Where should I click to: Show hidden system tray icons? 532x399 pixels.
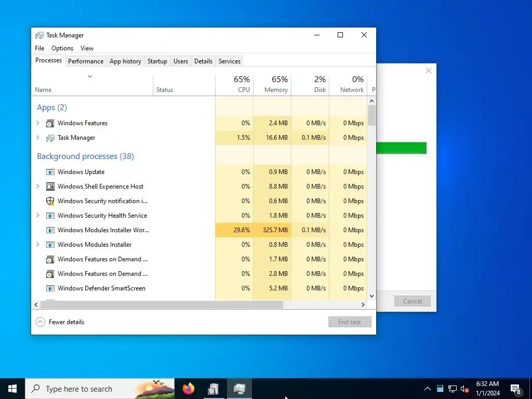428,389
